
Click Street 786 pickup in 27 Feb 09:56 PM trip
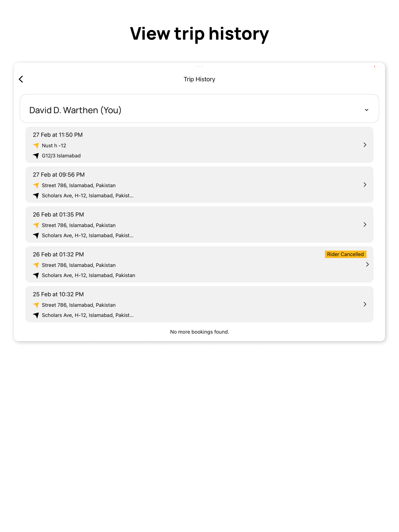click(79, 186)
